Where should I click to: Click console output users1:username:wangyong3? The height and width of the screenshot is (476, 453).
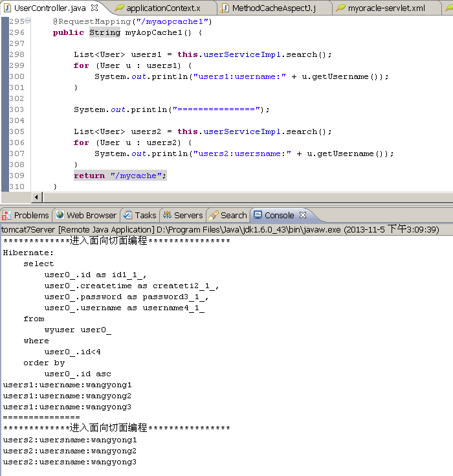(x=67, y=407)
